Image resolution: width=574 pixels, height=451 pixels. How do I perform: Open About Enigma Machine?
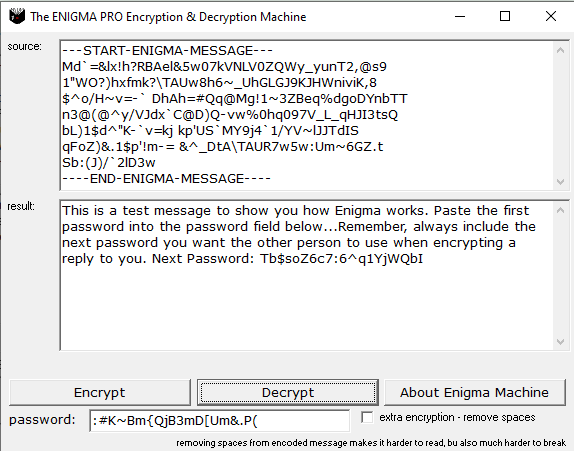pyautogui.click(x=474, y=392)
